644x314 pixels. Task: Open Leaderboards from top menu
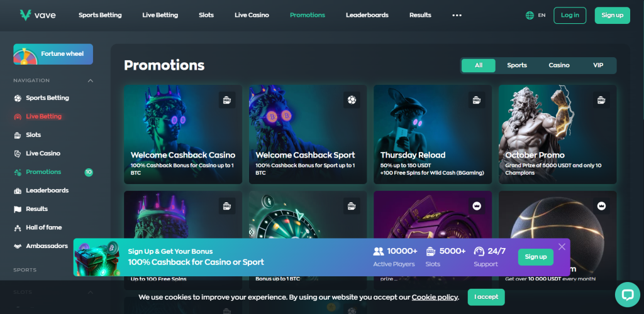(367, 15)
